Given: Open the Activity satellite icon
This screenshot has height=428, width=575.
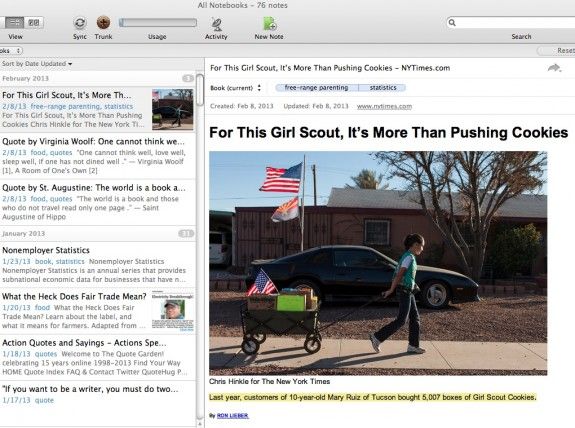Looking at the screenshot, I should pyautogui.click(x=216, y=23).
